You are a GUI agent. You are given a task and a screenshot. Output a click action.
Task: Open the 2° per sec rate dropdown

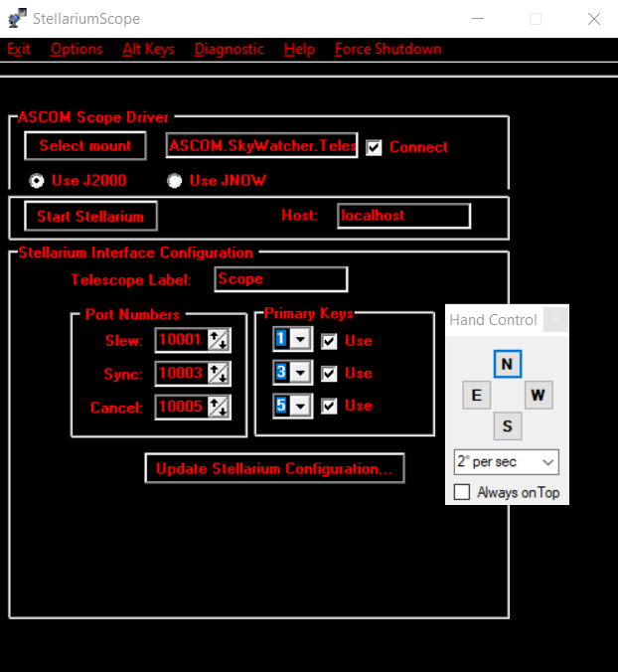click(x=506, y=462)
